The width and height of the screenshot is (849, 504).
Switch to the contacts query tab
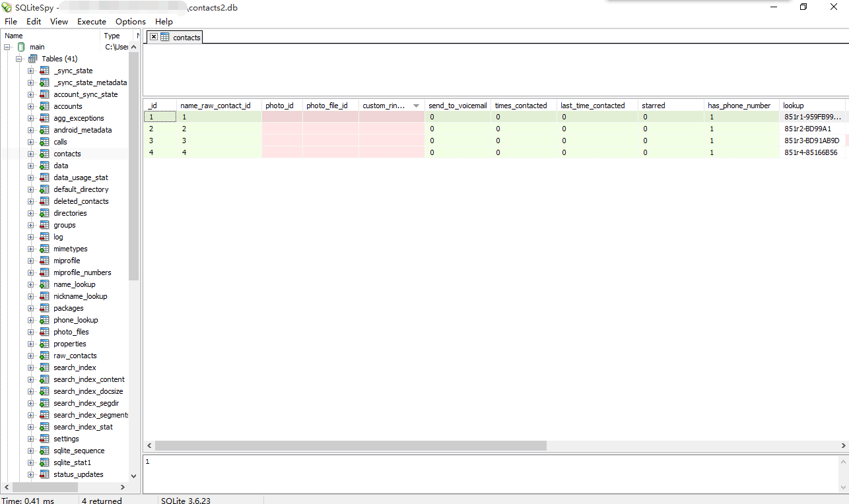click(x=175, y=37)
